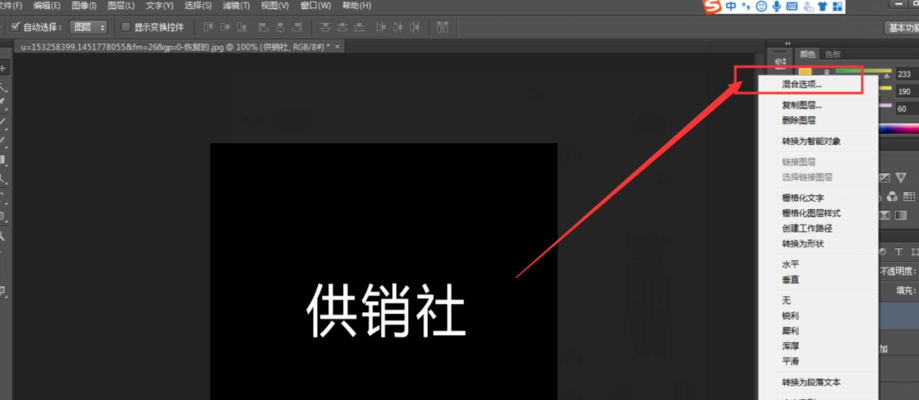
Task: Collapse the right panels with double-arrow
Action: click(x=787, y=43)
